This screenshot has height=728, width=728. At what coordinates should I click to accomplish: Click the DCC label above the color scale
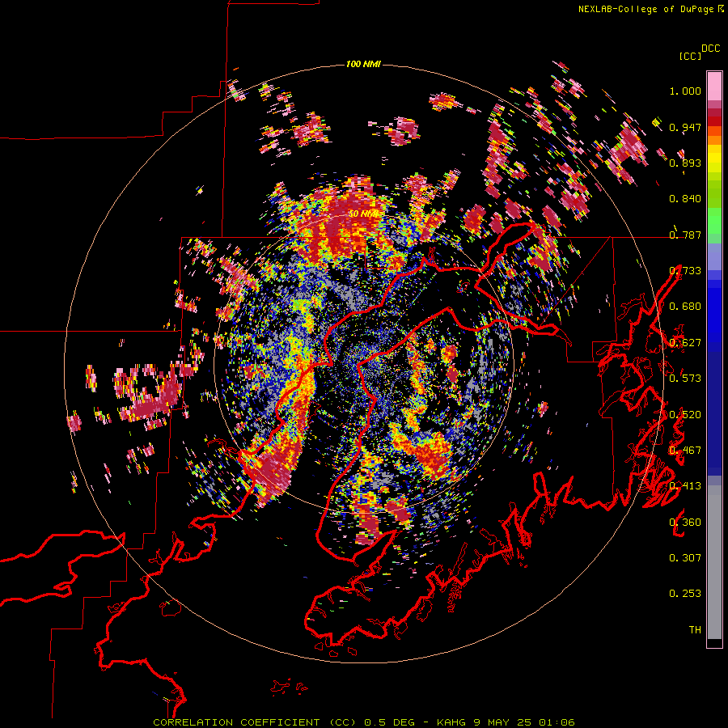click(710, 49)
